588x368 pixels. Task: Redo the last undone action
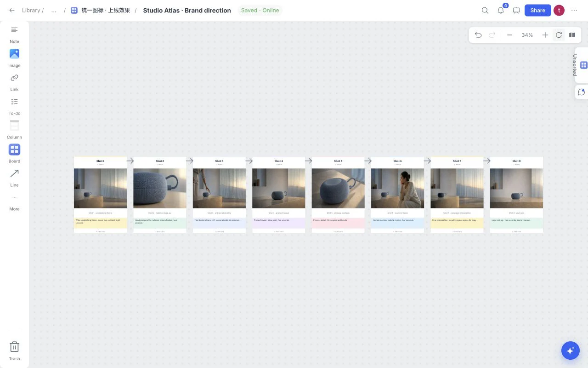pos(492,35)
